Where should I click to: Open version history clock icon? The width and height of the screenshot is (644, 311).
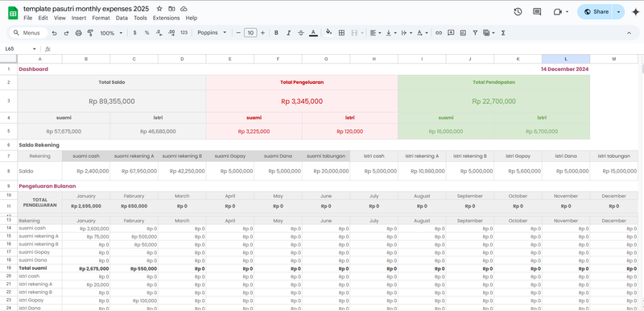(x=518, y=12)
